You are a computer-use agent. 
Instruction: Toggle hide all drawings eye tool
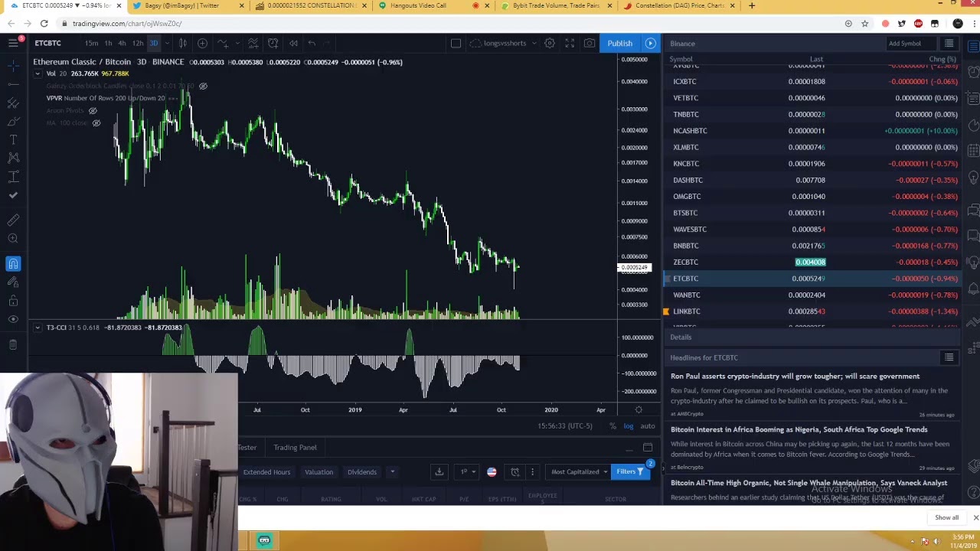point(13,319)
